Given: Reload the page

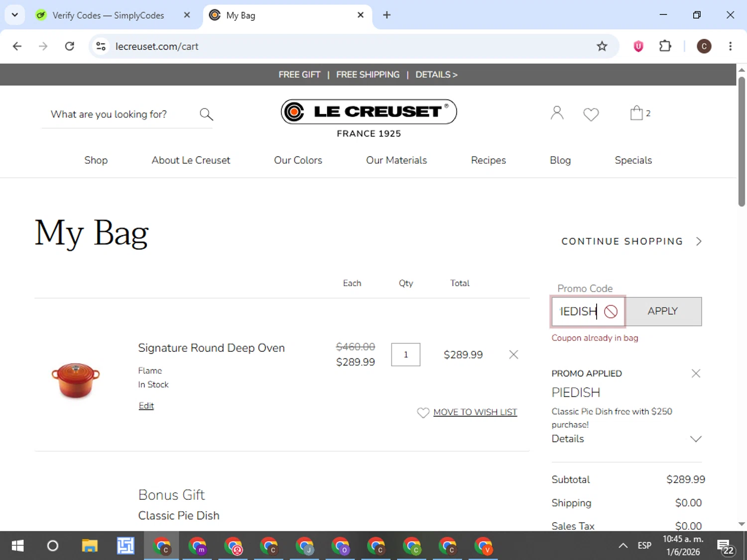Looking at the screenshot, I should click(x=70, y=46).
